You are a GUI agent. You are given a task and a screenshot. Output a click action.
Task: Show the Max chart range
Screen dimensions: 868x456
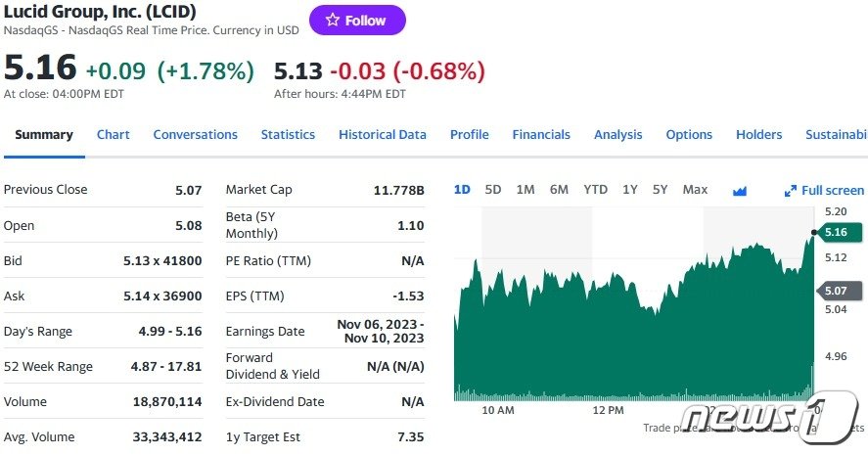coord(695,190)
